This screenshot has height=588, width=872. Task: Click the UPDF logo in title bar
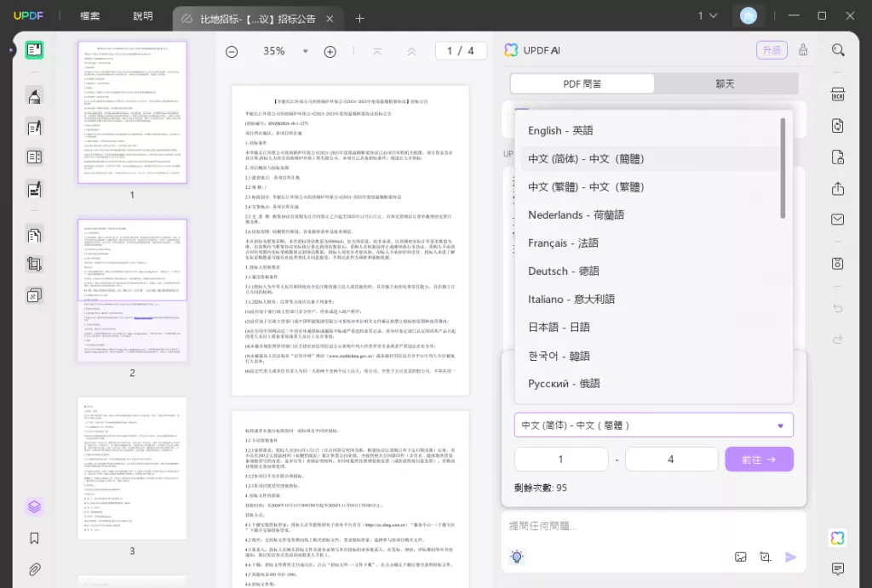click(x=28, y=15)
